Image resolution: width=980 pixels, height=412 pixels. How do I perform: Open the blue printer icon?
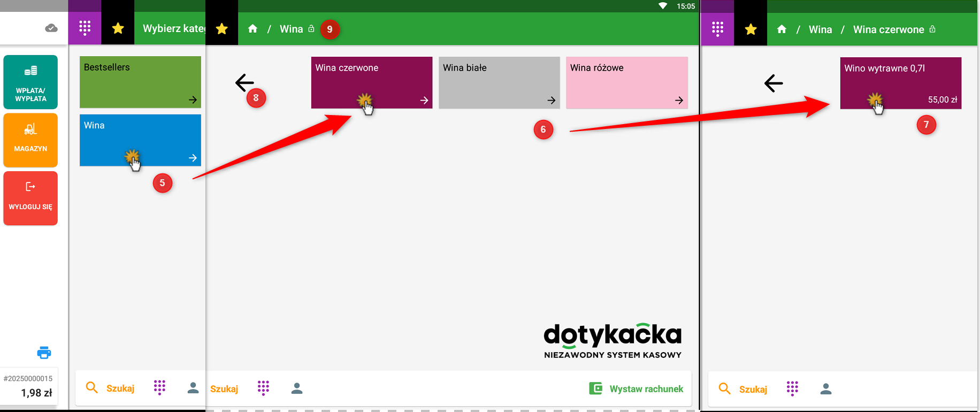click(44, 353)
